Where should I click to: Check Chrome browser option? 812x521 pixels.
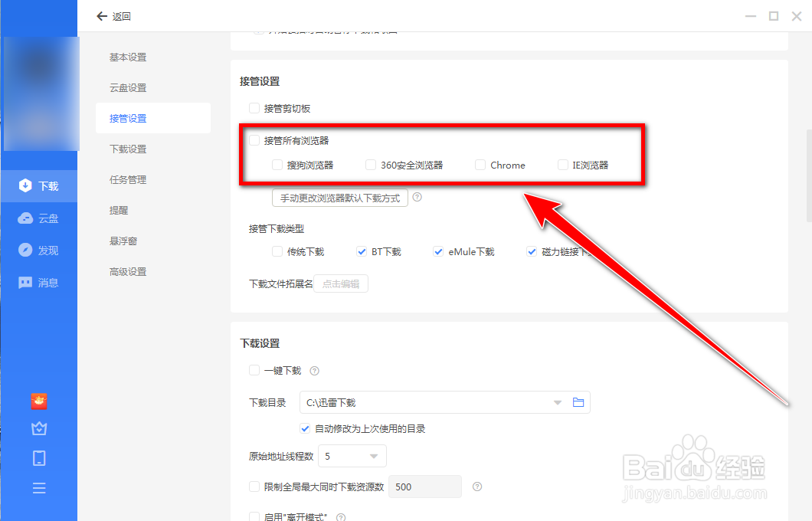[x=480, y=165]
